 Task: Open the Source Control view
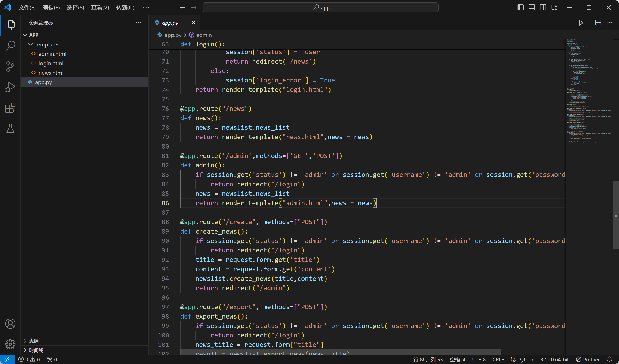(x=10, y=66)
